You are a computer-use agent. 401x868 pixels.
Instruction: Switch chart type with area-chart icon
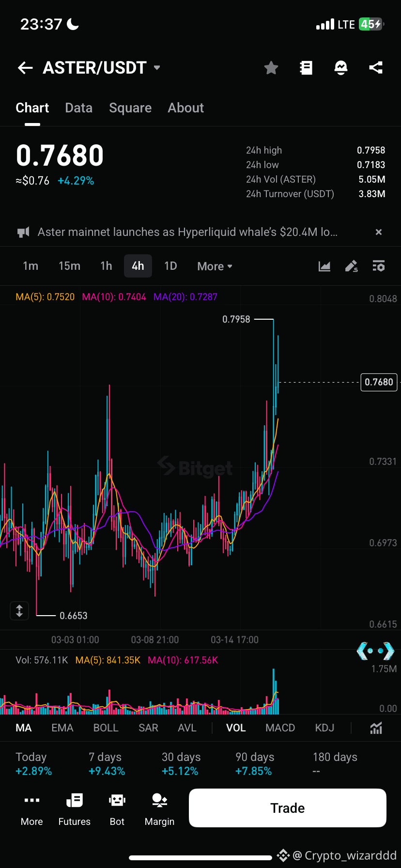(324, 266)
